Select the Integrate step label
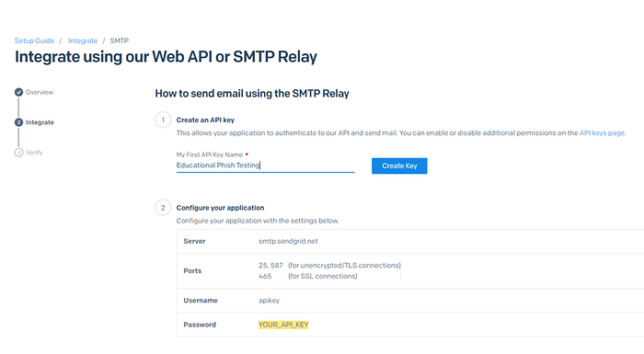This screenshot has height=354, width=644. pos(40,122)
